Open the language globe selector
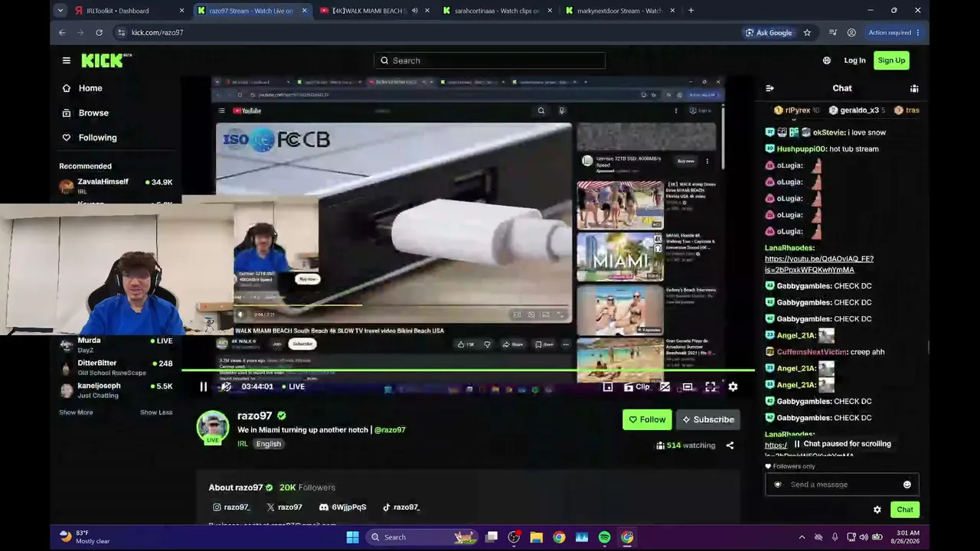 (827, 60)
